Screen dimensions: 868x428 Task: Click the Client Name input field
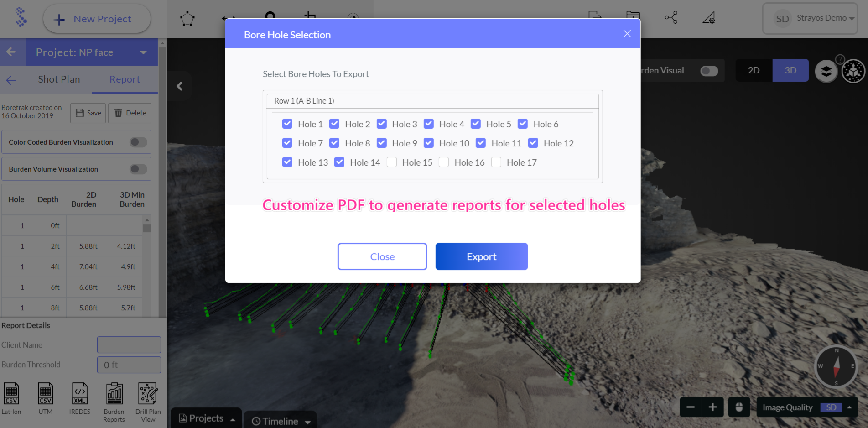[x=129, y=345]
